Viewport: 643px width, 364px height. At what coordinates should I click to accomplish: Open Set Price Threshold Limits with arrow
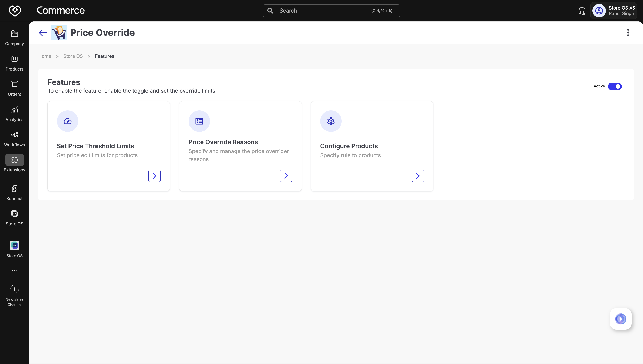point(154,176)
